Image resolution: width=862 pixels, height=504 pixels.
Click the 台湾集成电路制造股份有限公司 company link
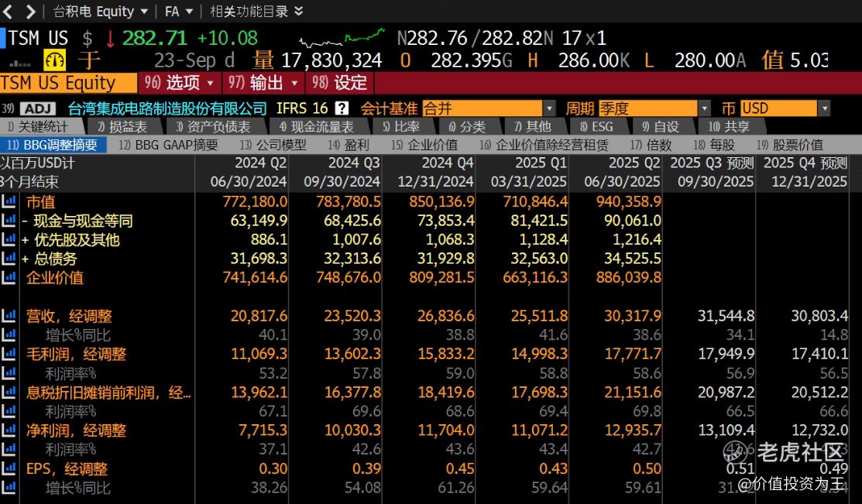pyautogui.click(x=167, y=108)
